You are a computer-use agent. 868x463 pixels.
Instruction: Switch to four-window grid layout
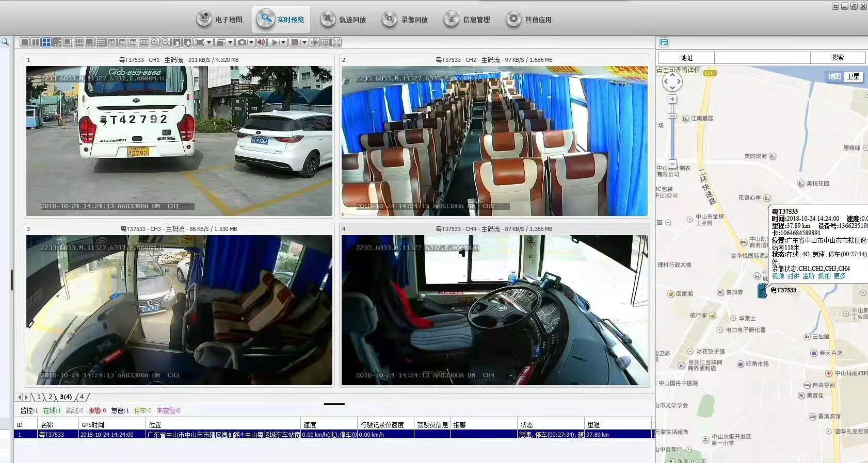pos(46,42)
